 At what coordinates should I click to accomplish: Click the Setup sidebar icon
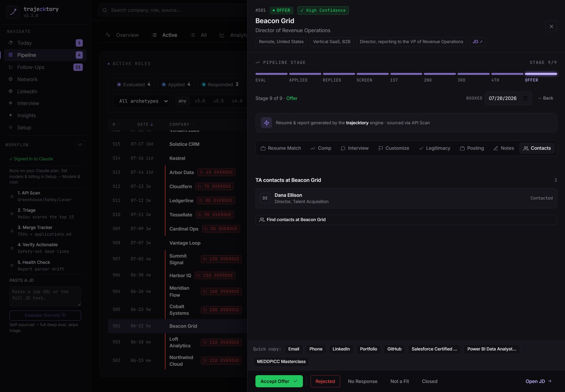click(x=11, y=127)
